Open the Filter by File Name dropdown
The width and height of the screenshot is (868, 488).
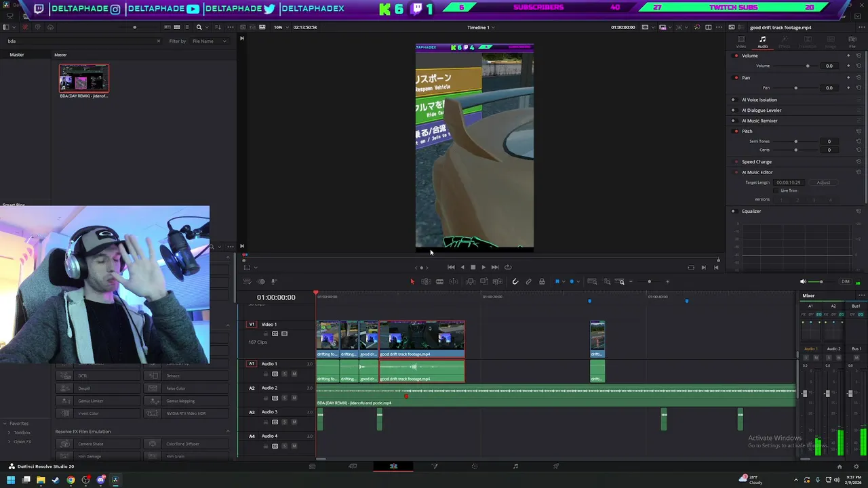(x=209, y=41)
